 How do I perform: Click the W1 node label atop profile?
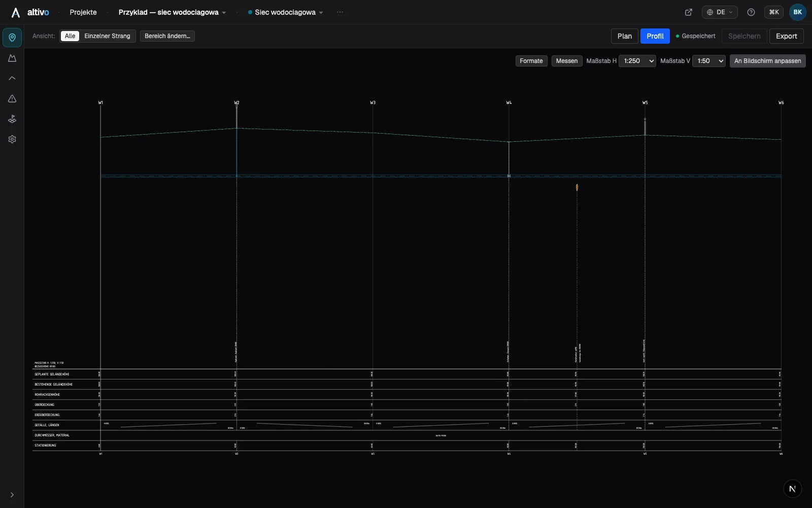click(x=100, y=103)
